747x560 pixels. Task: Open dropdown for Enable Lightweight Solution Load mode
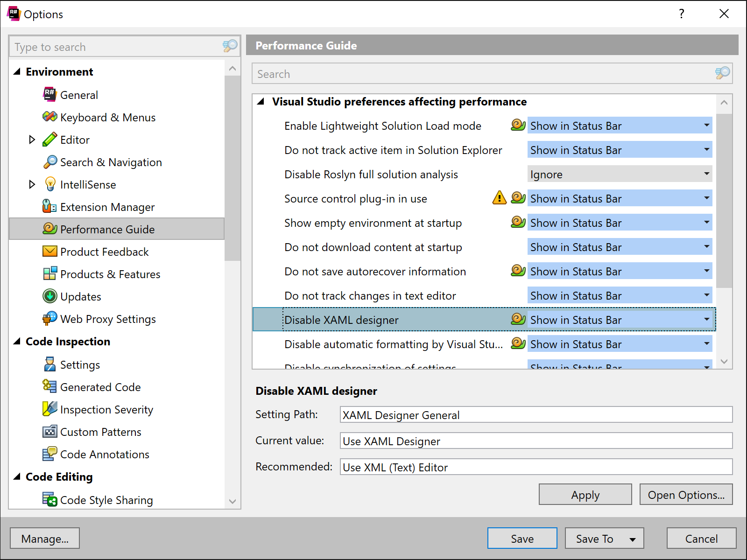[x=707, y=125]
